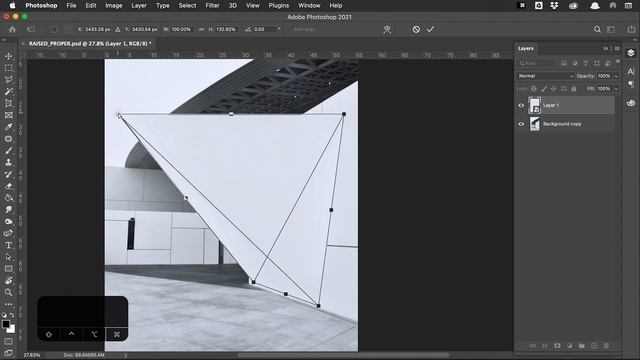Toggle the use-relative-positioning triangle between X and Y
This screenshot has width=640, height=360.
click(x=118, y=29)
